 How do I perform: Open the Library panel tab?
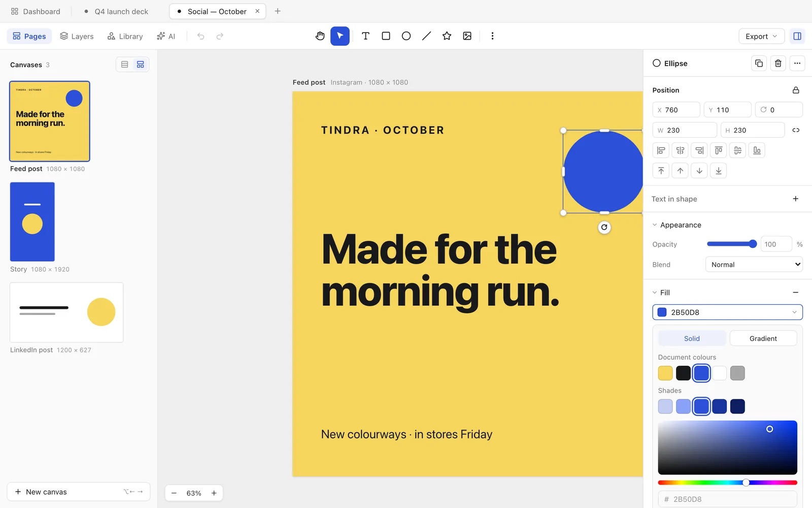[125, 36]
